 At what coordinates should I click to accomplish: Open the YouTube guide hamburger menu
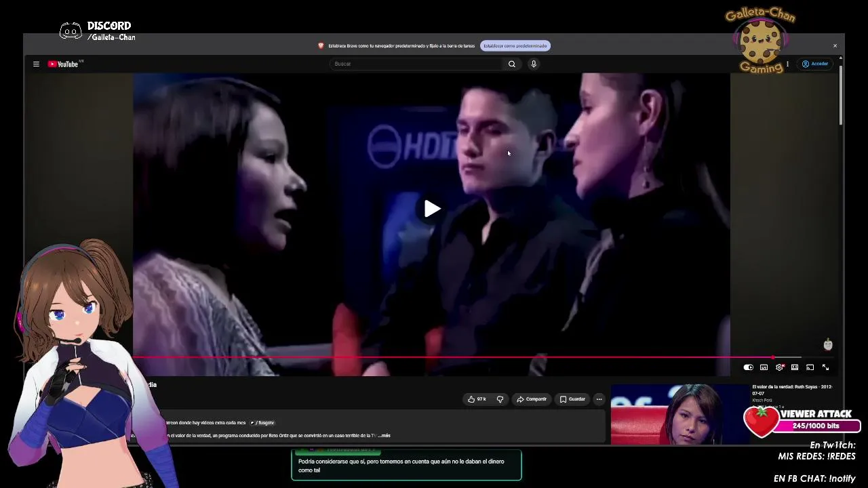pos(36,64)
